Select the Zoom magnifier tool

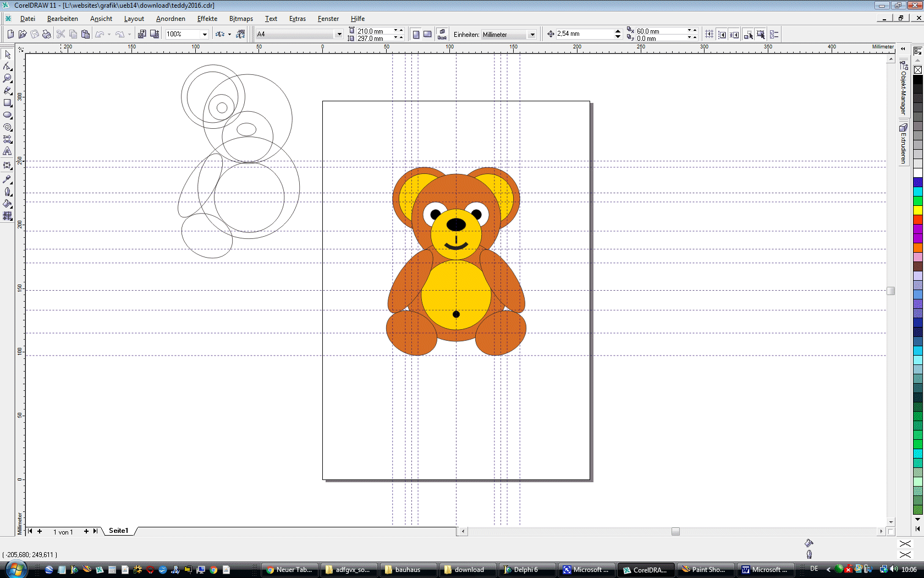(8, 79)
